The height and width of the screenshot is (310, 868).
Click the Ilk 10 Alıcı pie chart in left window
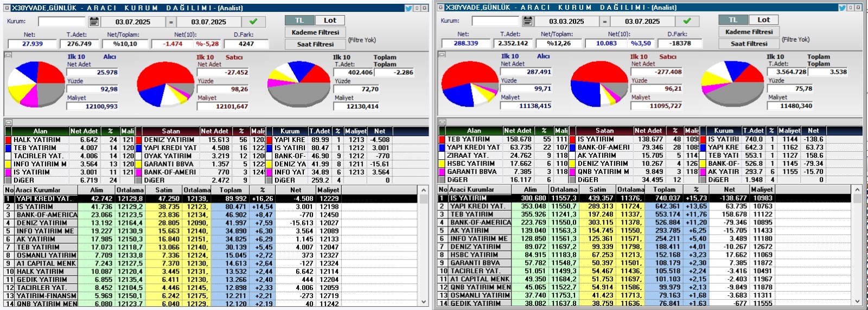36,84
